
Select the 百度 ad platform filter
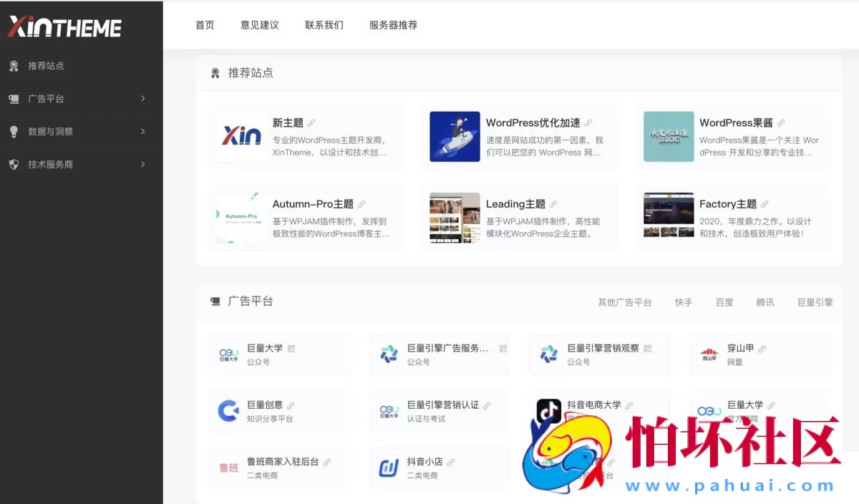coord(724,302)
